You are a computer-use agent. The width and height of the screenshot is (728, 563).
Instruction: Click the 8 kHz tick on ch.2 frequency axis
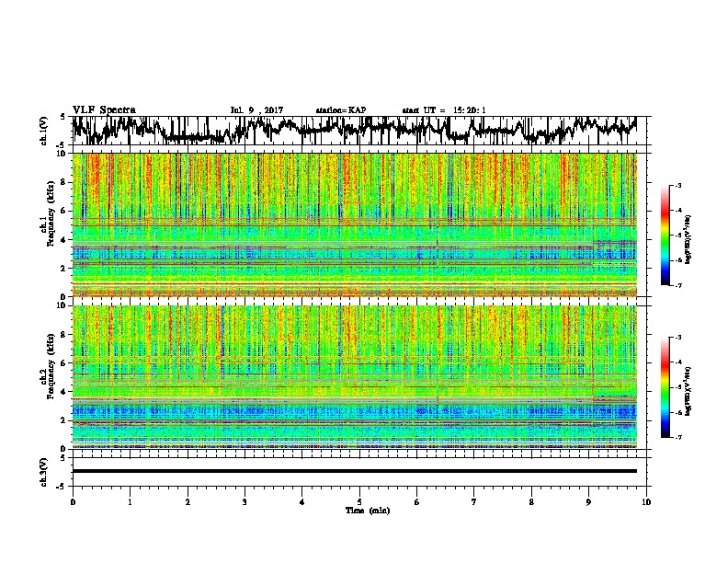64,335
